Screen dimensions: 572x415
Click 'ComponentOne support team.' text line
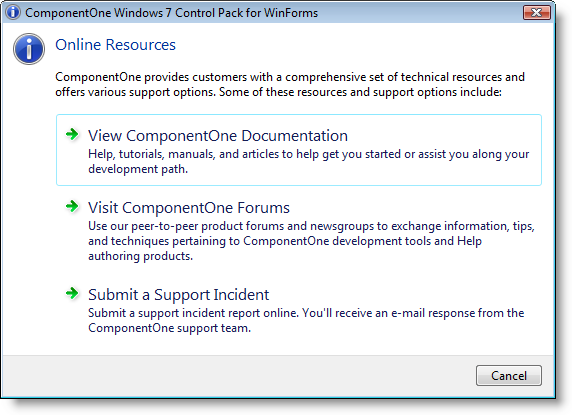pyautogui.click(x=170, y=328)
